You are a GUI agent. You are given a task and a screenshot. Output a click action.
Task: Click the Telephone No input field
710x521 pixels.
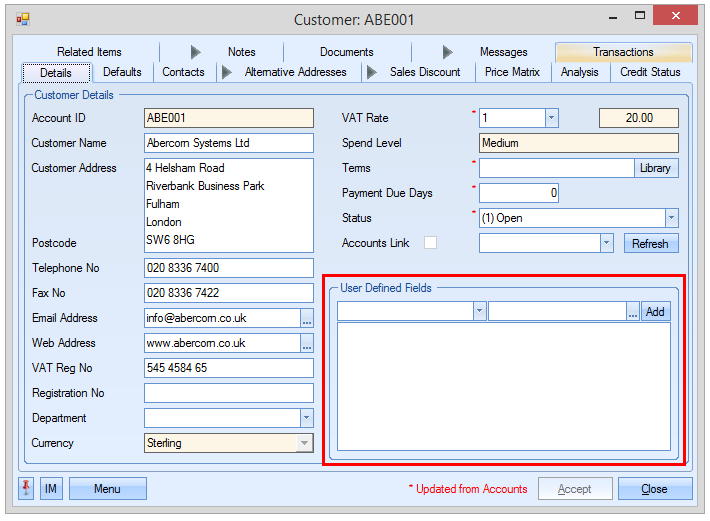coord(229,268)
